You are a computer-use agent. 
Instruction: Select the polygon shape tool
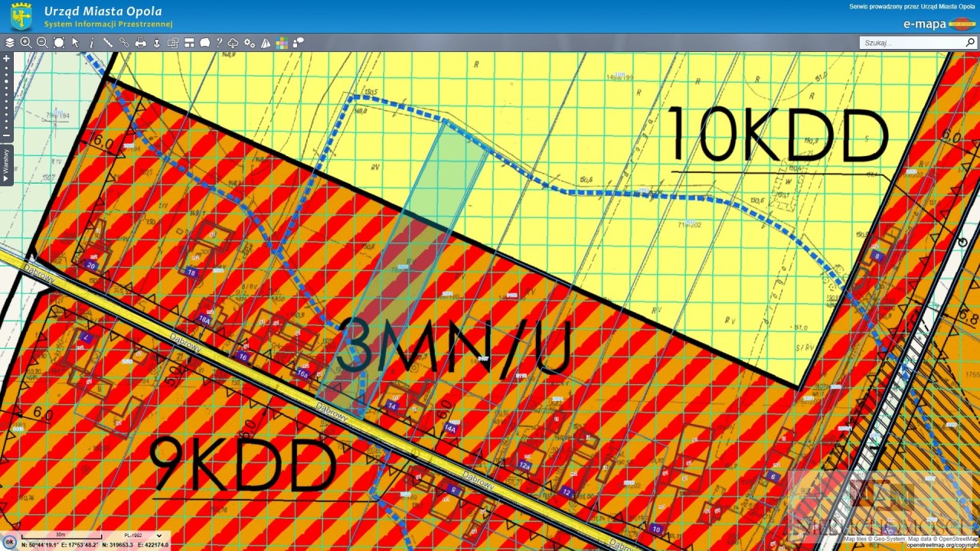pos(205,43)
